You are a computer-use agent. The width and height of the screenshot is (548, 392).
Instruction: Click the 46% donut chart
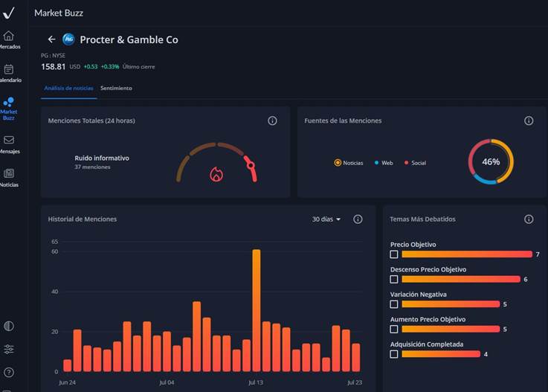point(491,161)
